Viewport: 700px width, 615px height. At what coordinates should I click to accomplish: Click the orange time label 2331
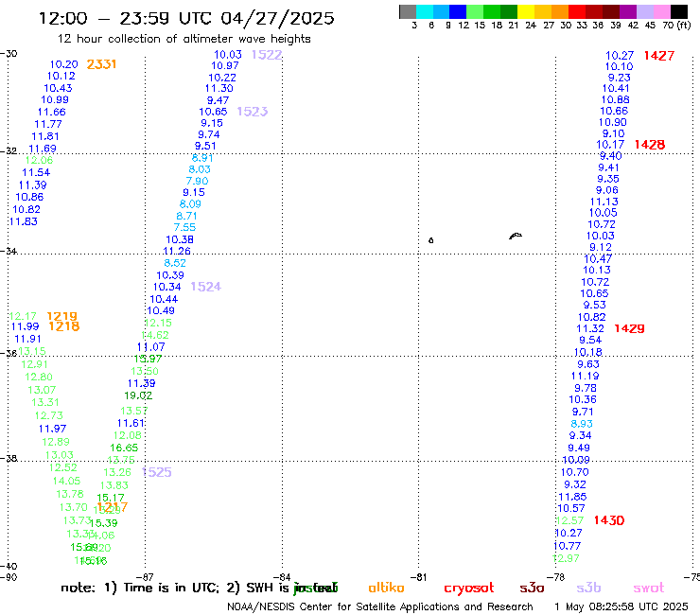101,64
